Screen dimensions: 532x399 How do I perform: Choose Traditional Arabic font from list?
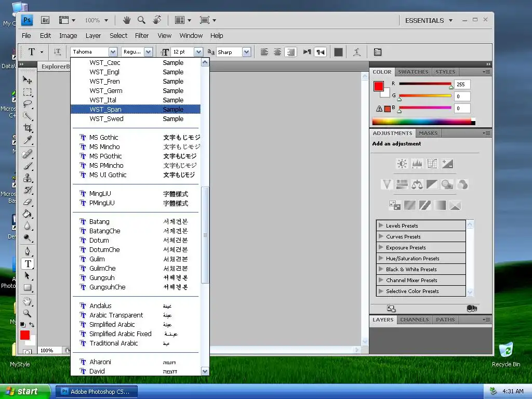[136, 343]
